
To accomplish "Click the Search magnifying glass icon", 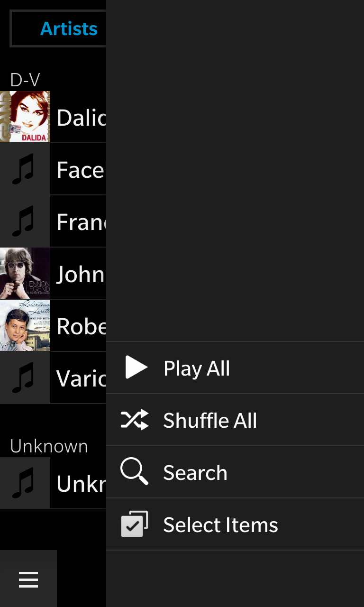I will coord(134,472).
